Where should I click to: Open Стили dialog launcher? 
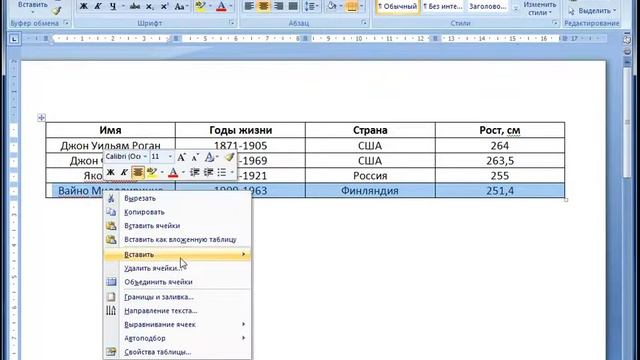click(x=555, y=23)
